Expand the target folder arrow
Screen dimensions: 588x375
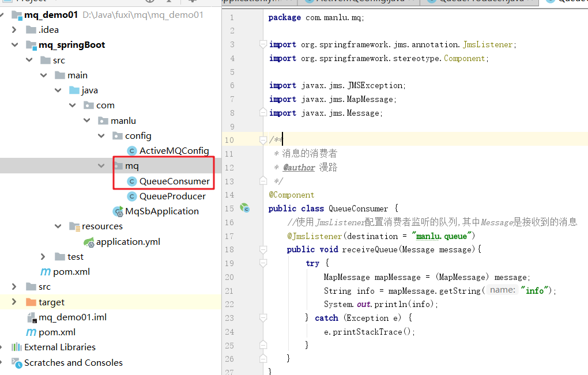[x=14, y=302]
